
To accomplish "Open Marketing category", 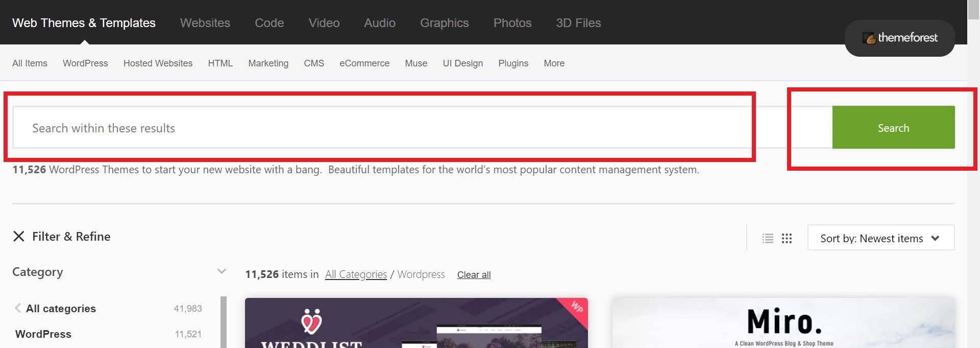I will coord(268,63).
